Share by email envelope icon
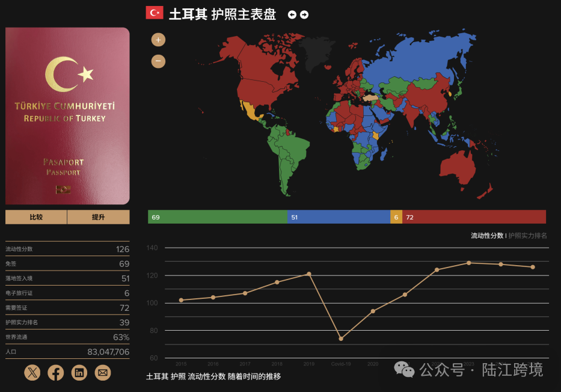561x392 pixels. (x=103, y=373)
